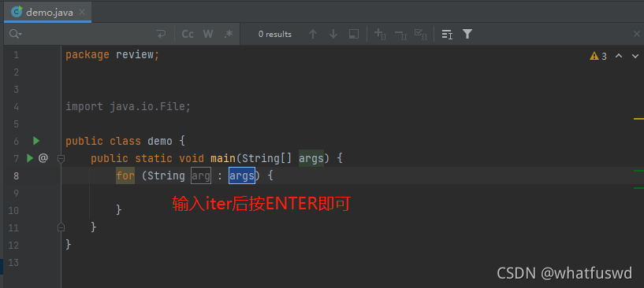Click the 'for' keyword
This screenshot has width=644, height=288.
[x=125, y=175]
